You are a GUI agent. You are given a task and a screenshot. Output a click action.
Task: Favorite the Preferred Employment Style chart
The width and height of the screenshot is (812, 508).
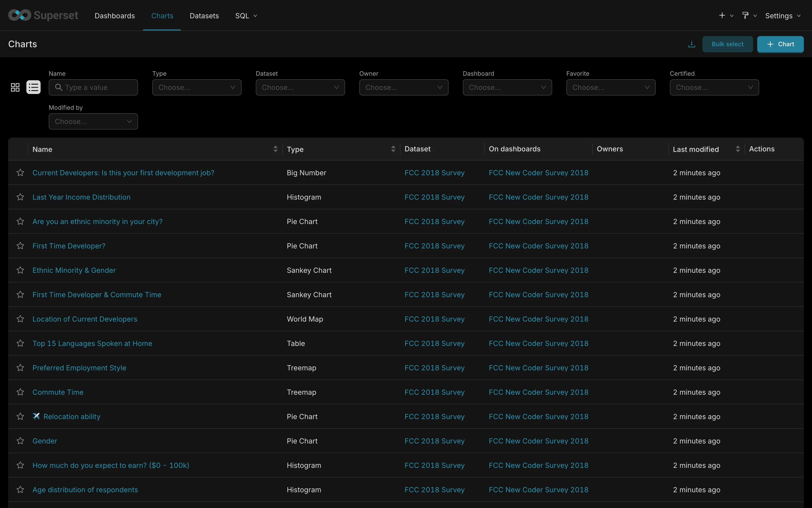click(20, 368)
